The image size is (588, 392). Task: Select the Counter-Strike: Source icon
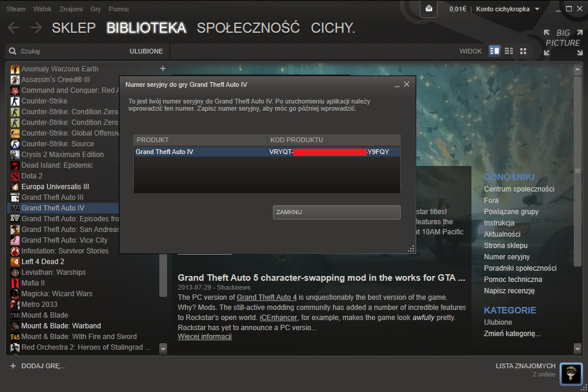click(x=15, y=144)
